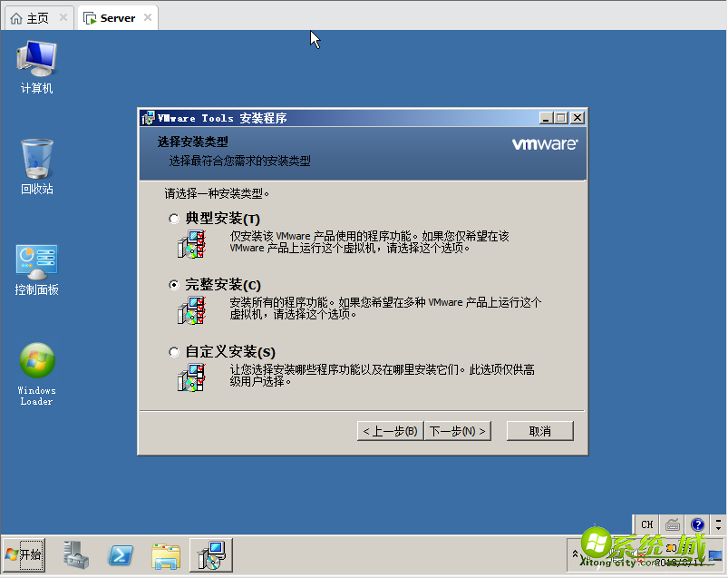Click the tray area up-down arrows
Image resolution: width=728 pixels, height=578 pixels.
(x=716, y=524)
